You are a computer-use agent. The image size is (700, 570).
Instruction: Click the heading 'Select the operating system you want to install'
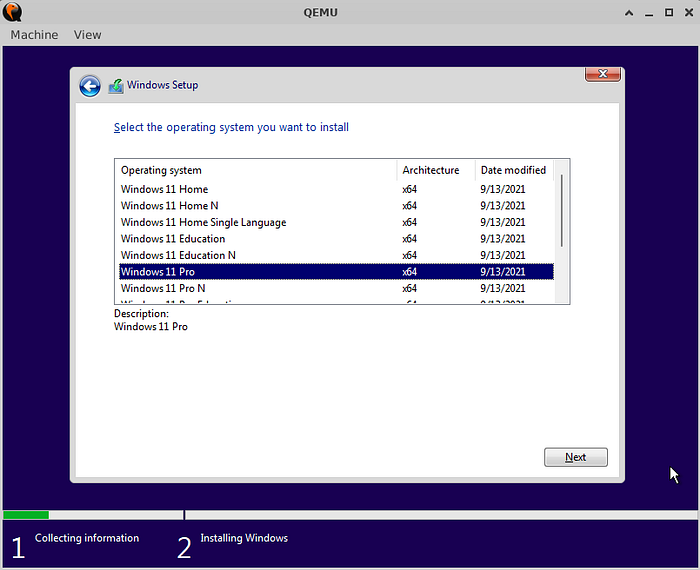tap(231, 127)
